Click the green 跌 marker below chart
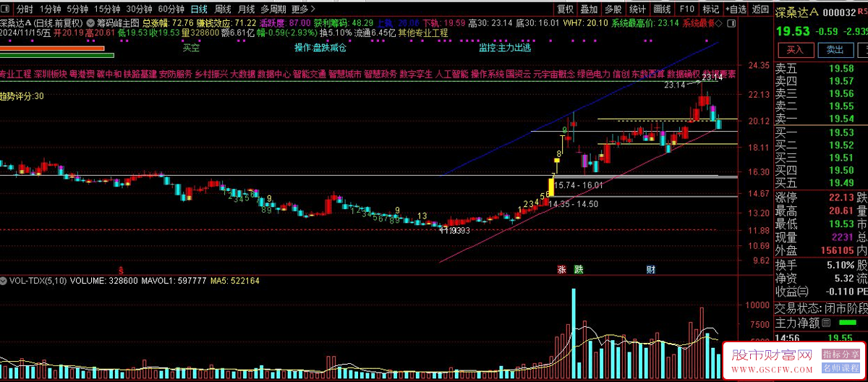This screenshot has height=382, width=868. [x=578, y=269]
